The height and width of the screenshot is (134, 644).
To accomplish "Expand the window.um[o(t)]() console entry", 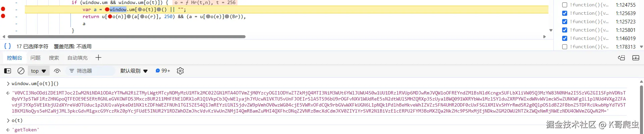I will click(x=8, y=83).
